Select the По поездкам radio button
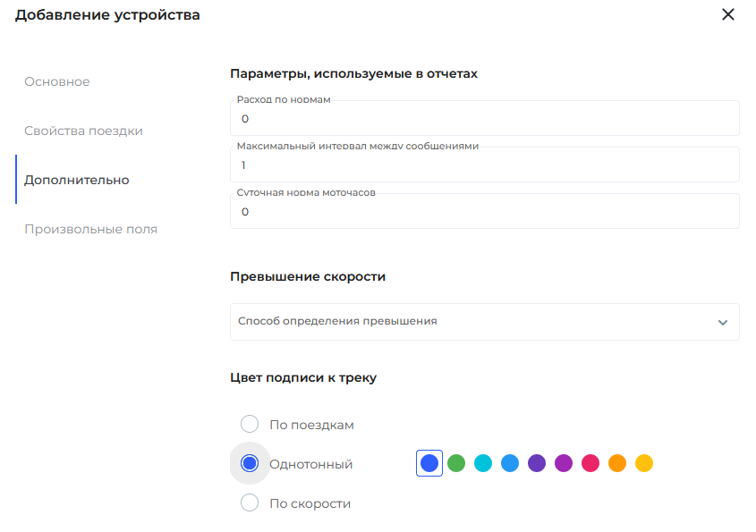 pos(250,424)
